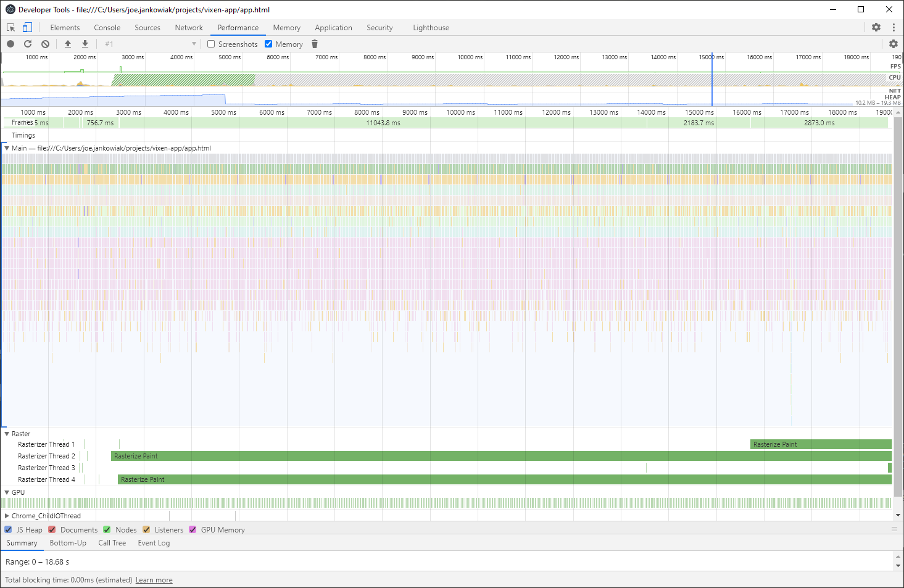Click the Save profile download icon
Viewport: 904px width, 588px height.
click(x=85, y=44)
